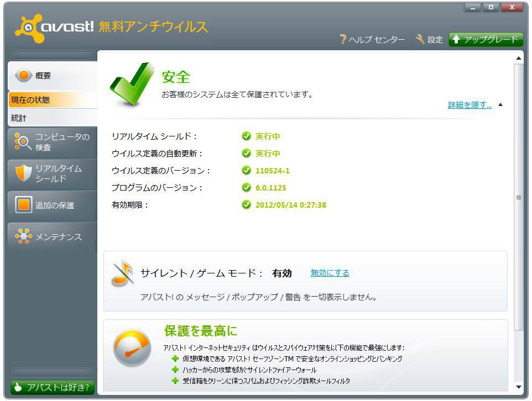Click the 実行中 status for リアルタイム シールド

(268, 136)
